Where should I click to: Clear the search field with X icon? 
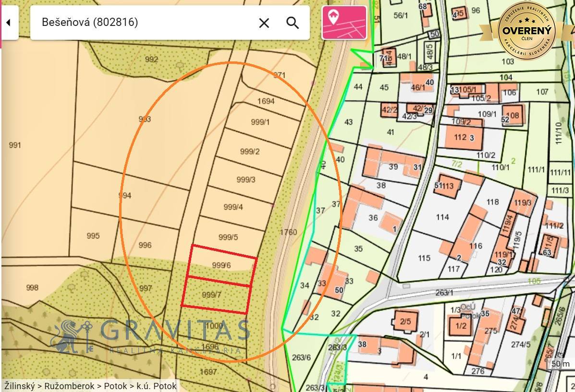click(x=264, y=23)
